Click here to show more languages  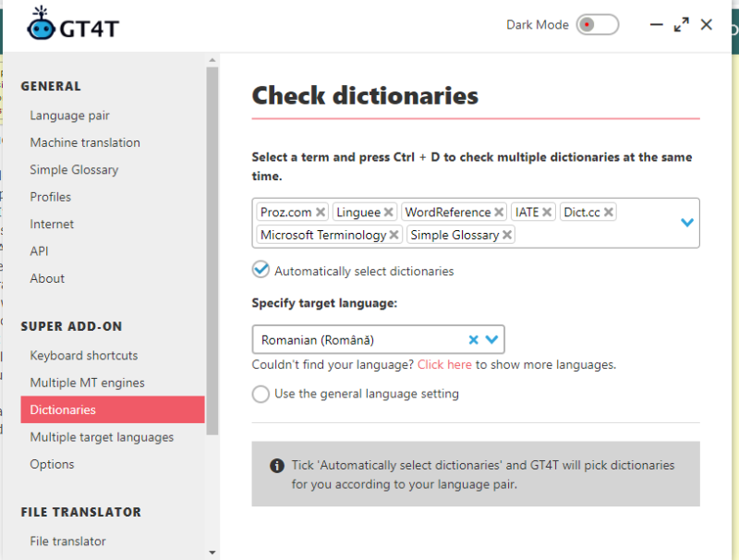click(444, 364)
